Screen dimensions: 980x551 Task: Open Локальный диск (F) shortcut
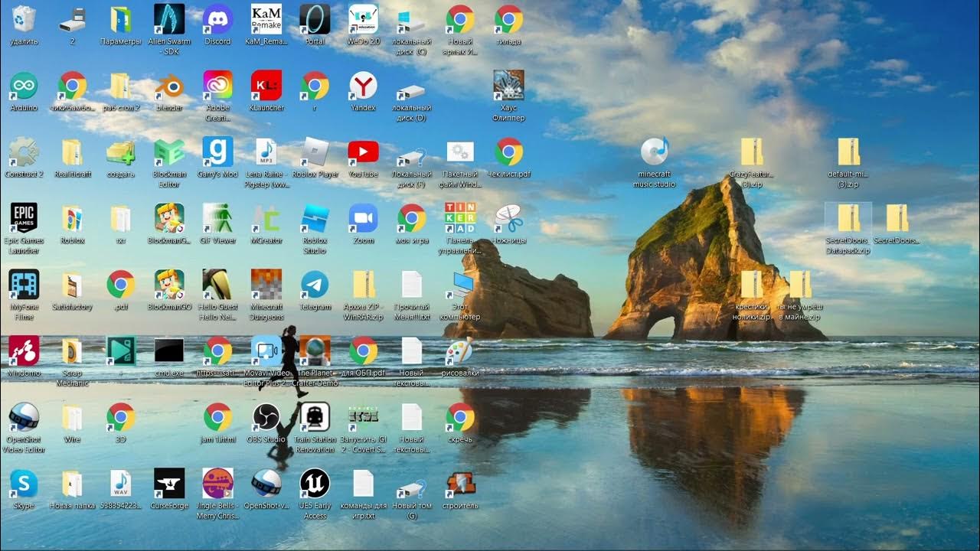(x=411, y=156)
